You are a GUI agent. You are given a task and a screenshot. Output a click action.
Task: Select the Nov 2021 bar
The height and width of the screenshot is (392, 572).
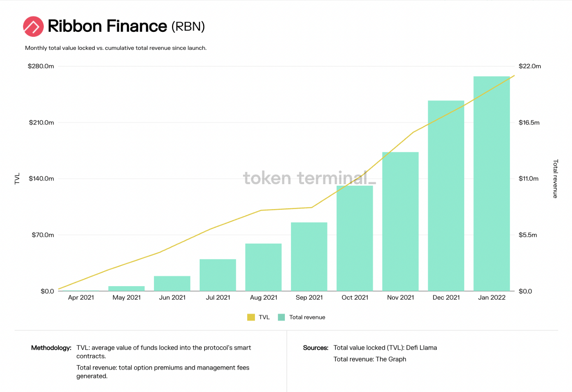click(400, 222)
